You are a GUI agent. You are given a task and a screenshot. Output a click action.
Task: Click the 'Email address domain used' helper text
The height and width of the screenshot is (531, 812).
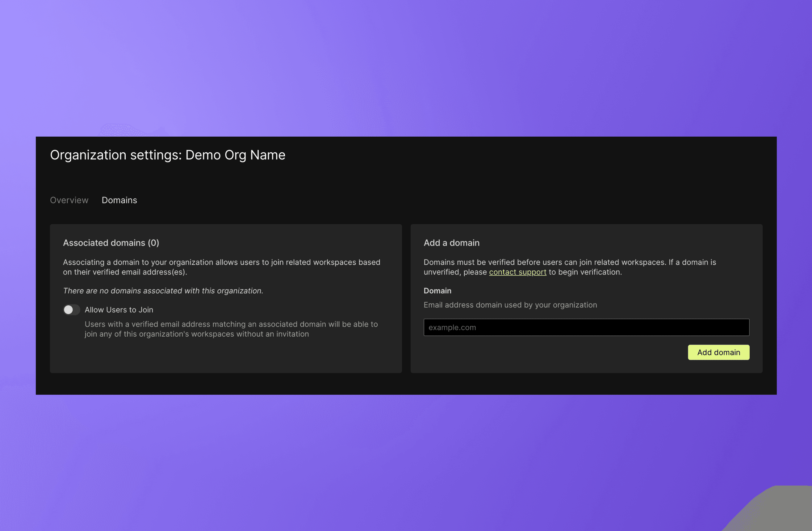point(510,305)
